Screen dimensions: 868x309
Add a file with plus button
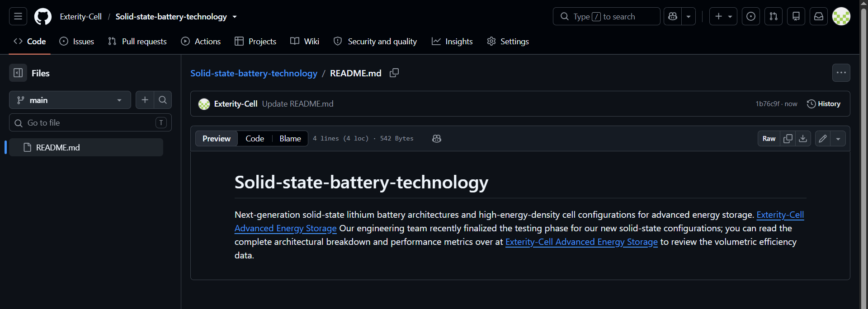145,100
